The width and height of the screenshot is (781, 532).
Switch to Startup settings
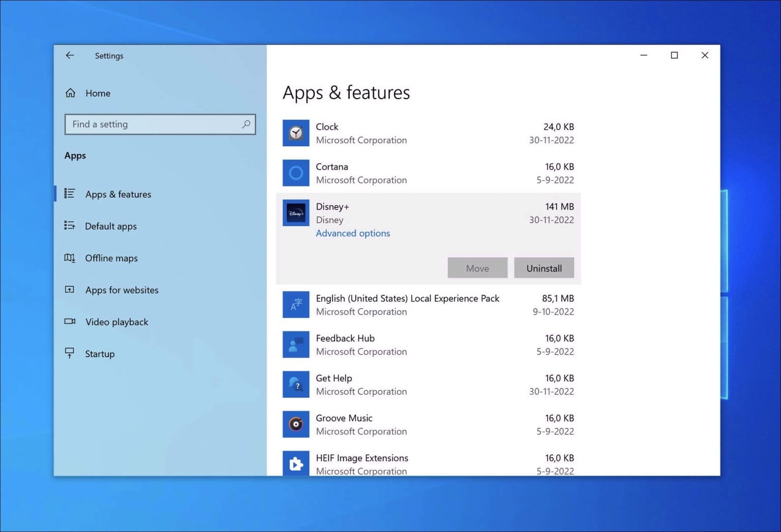point(100,354)
